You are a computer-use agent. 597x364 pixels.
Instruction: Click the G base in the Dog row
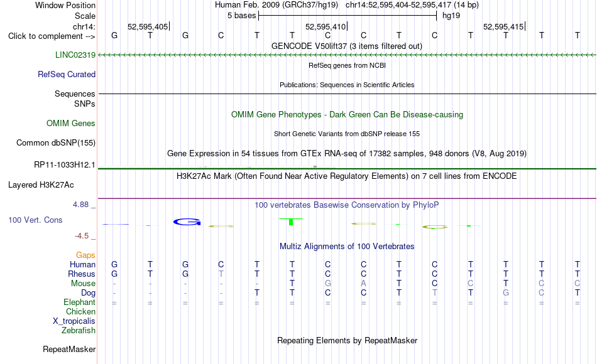506,293
